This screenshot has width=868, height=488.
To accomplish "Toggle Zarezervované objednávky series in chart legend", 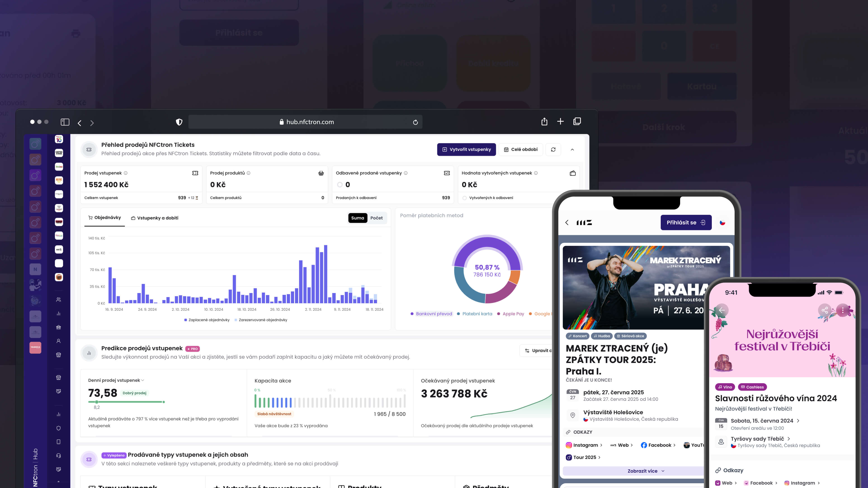I will (261, 320).
